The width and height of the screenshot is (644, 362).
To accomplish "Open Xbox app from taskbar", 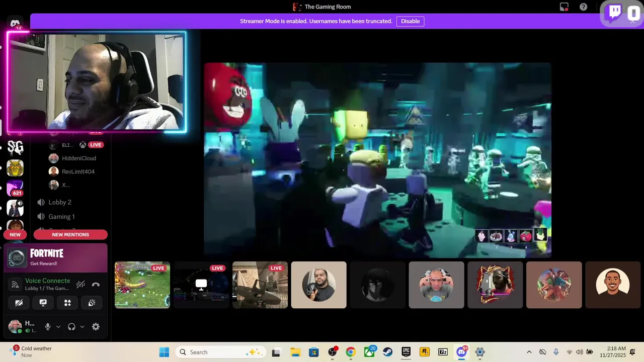I will click(369, 352).
